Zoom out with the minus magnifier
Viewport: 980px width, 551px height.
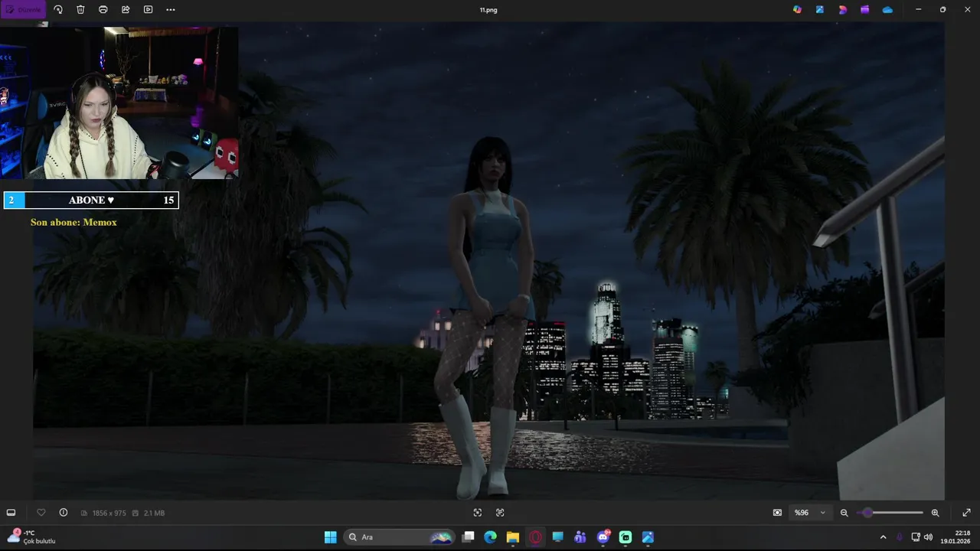(x=844, y=513)
